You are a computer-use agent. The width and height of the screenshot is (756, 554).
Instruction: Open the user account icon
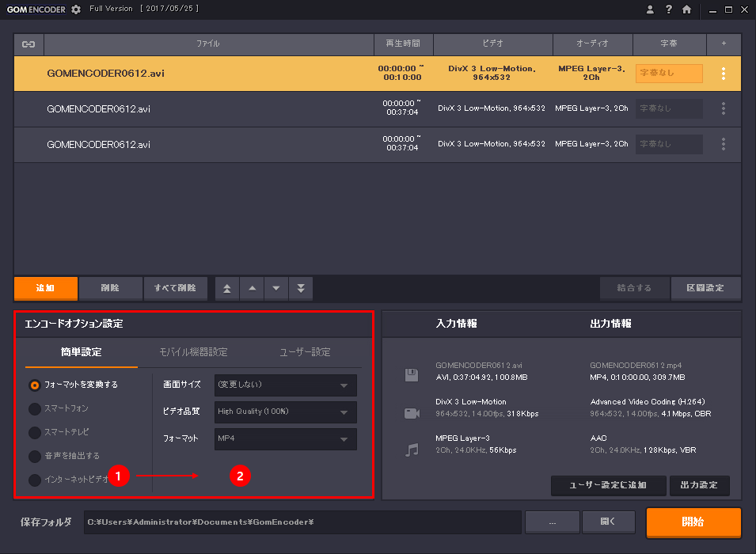click(x=650, y=9)
